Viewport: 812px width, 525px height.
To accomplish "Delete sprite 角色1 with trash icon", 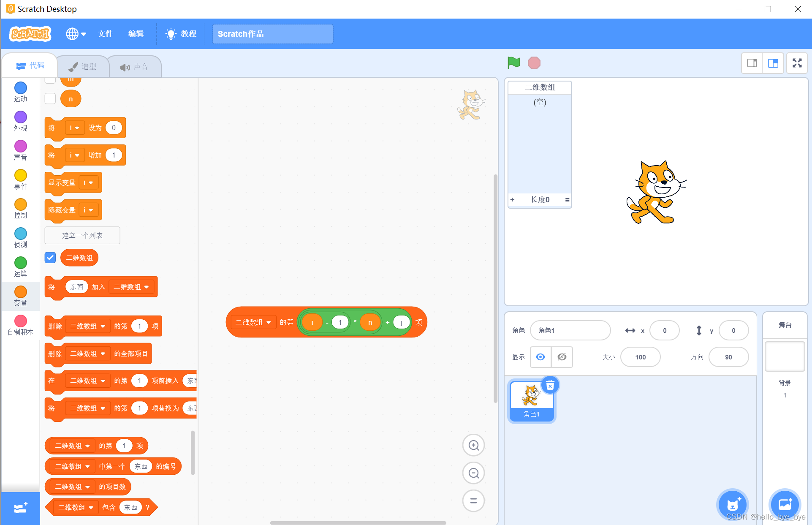I will (550, 385).
